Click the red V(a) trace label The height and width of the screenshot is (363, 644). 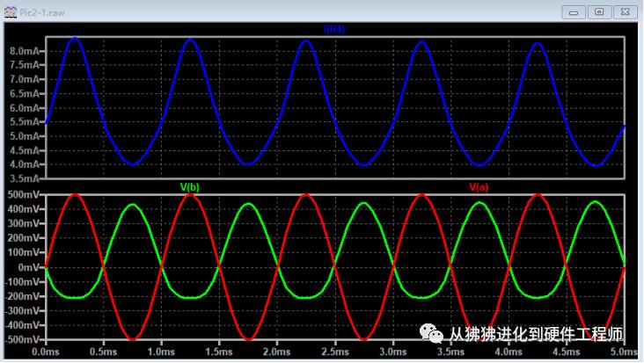[x=479, y=187]
